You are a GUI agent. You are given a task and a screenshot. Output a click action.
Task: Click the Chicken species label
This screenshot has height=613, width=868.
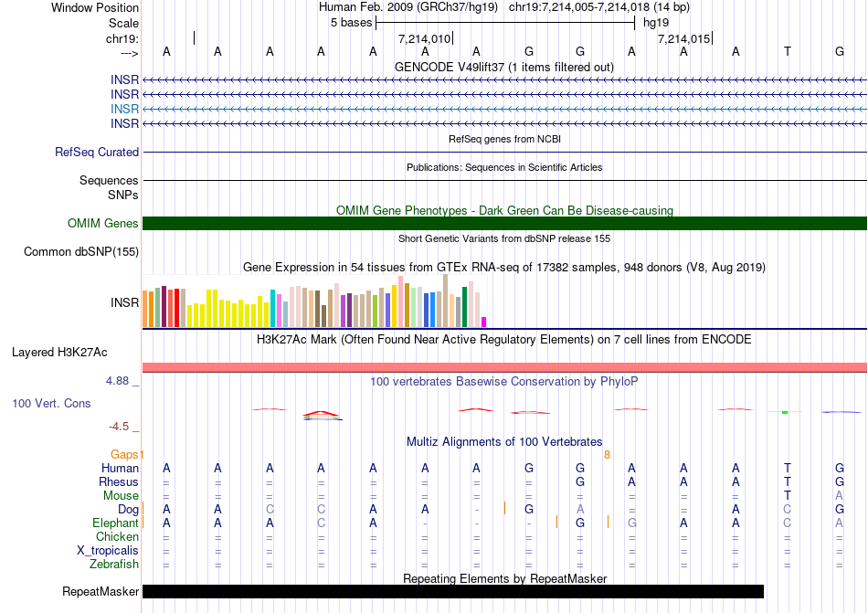117,536
